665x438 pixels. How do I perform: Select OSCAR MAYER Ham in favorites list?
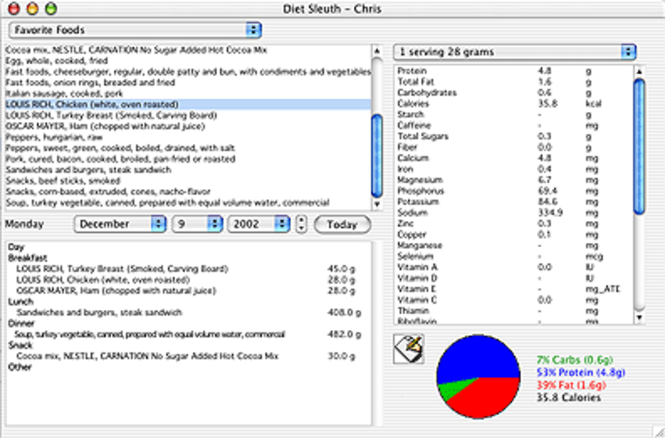(187, 126)
